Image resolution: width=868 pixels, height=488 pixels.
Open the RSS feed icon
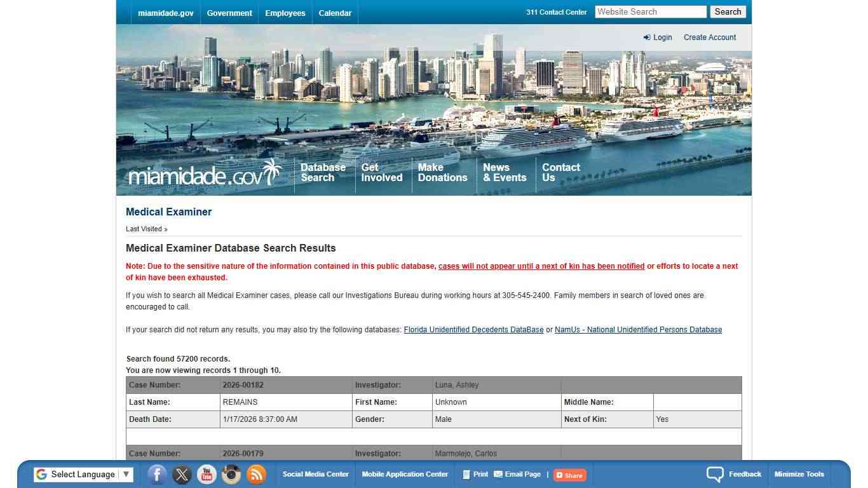point(256,474)
